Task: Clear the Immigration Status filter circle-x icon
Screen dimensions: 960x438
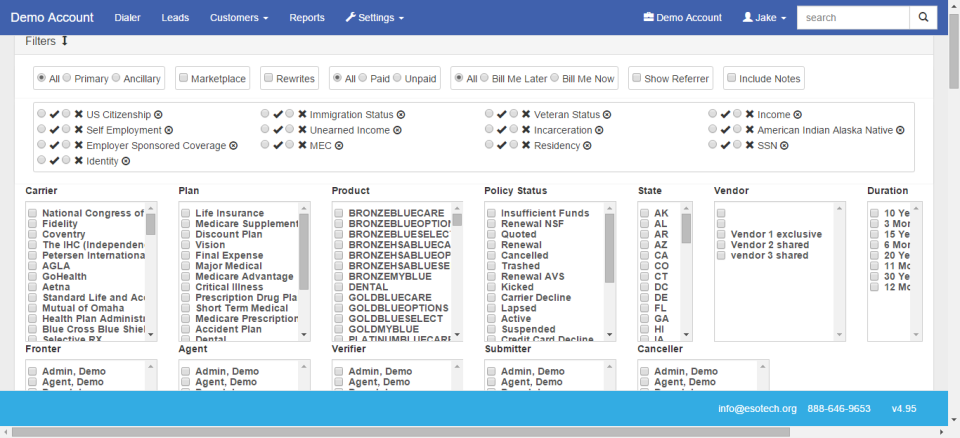Action: [401, 115]
